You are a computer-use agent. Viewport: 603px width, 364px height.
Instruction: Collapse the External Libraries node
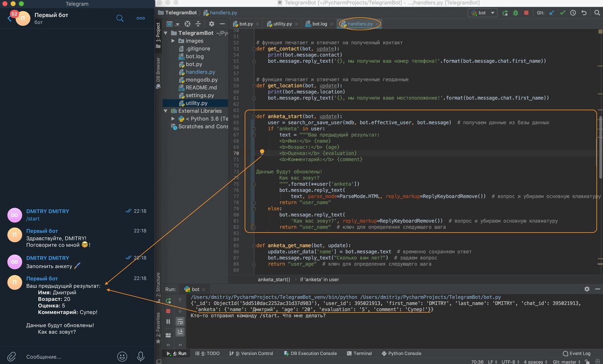(165, 111)
